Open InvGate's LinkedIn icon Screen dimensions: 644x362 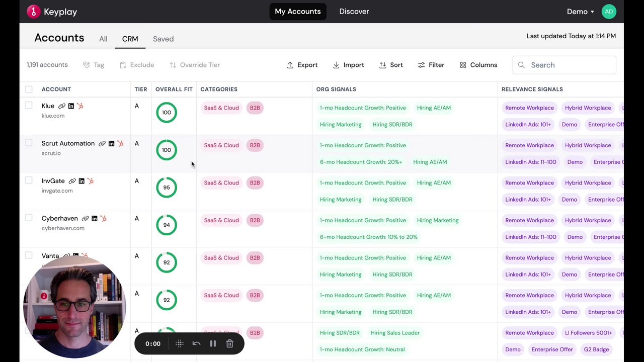click(81, 181)
